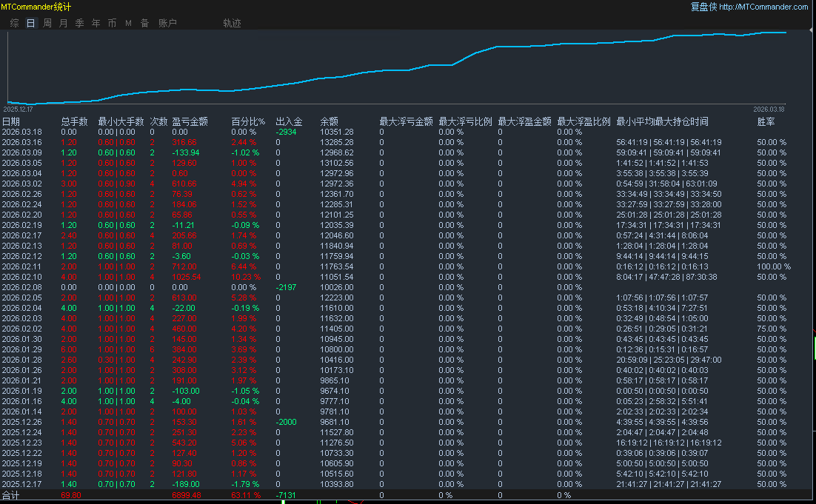Sort by the 日期 column header
Screen dimensions: 816x504
coord(11,121)
